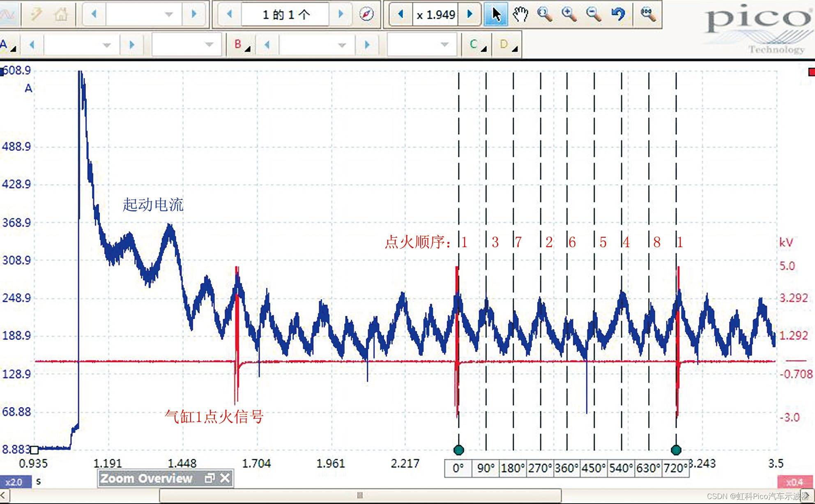Click the zoom to full view icon
Screen dimensions: 815x504
pyautogui.click(x=647, y=14)
